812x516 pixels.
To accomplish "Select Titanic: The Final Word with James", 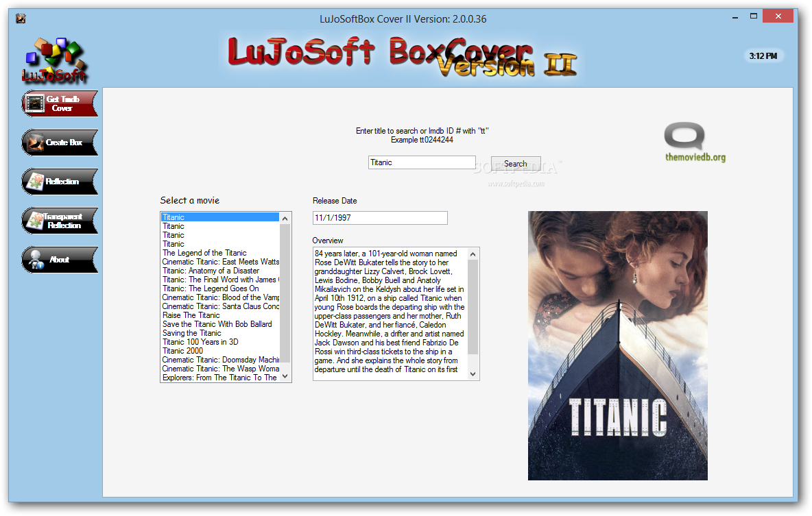I will tap(220, 280).
